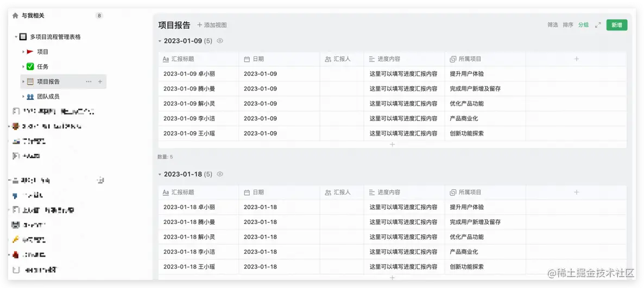Collapse the 多项目流程管理表格 tree node

coord(16,37)
